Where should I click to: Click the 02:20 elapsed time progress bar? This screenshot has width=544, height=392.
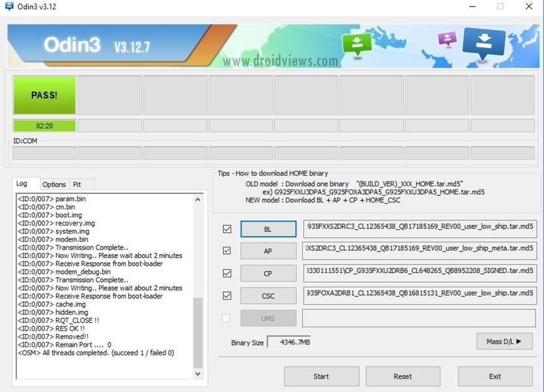[44, 126]
